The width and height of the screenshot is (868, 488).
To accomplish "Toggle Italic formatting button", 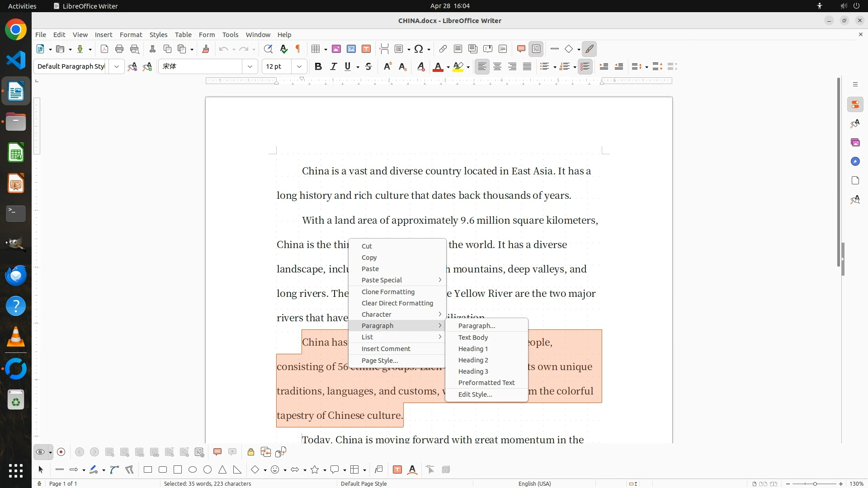I will pos(334,67).
